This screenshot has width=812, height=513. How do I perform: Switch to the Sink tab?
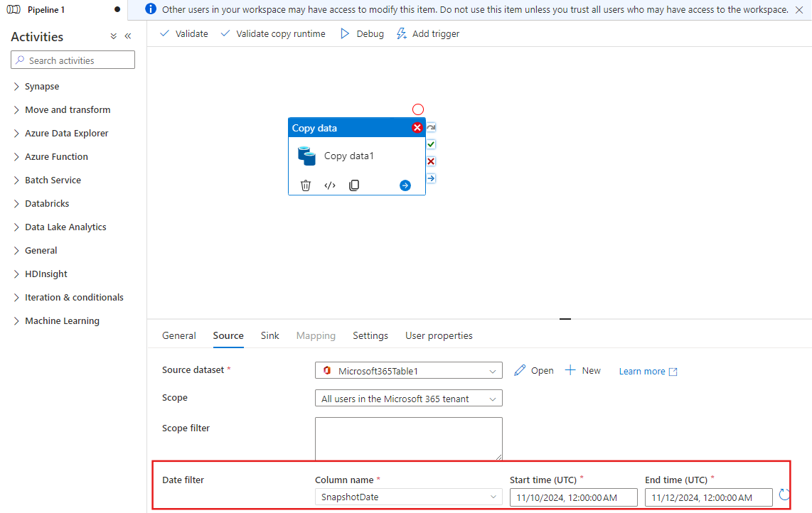pos(269,335)
